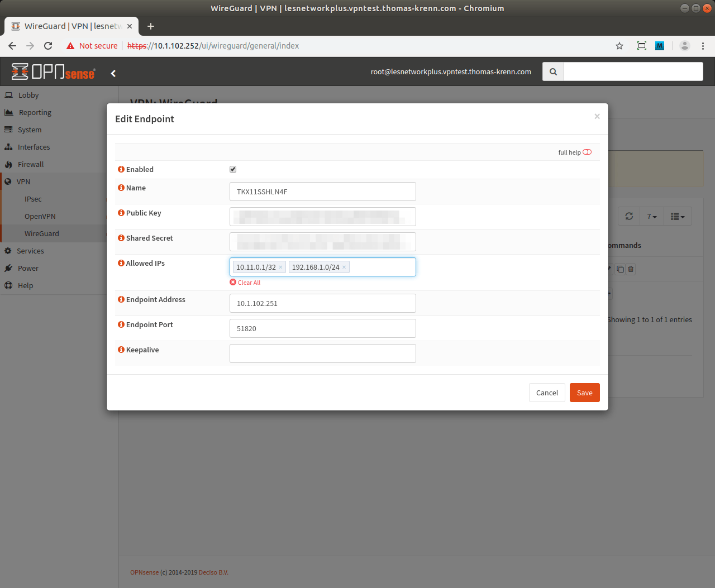Click the search magnifier icon in header
The image size is (715, 588).
(x=553, y=71)
